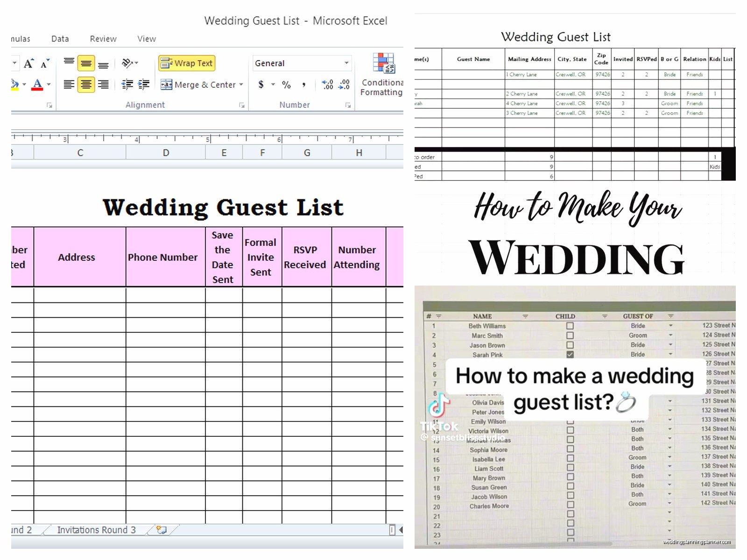747x560 pixels.
Task: Check the CHILD box for Liam Scott
Action: (571, 467)
